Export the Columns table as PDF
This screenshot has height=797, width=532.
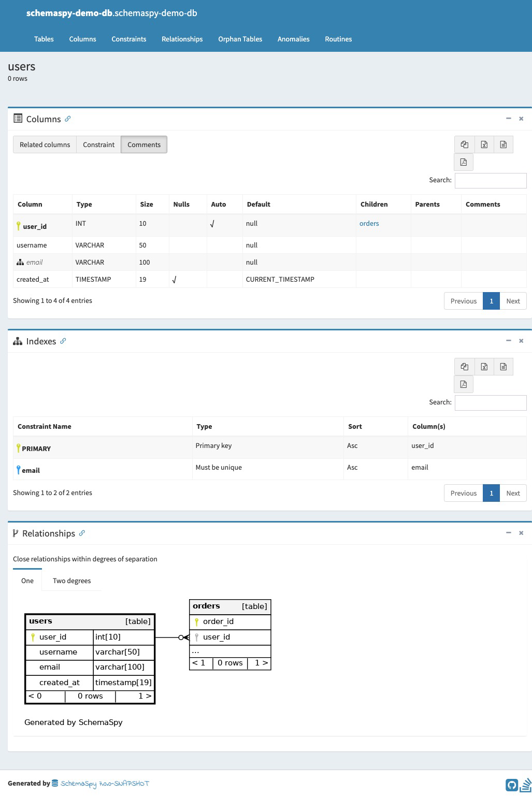coord(464,162)
